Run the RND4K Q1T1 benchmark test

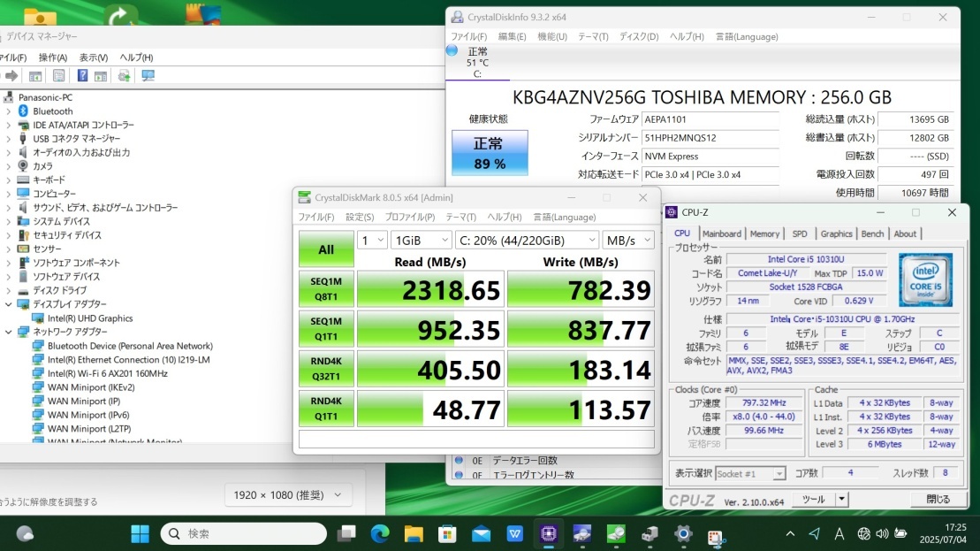pos(326,409)
